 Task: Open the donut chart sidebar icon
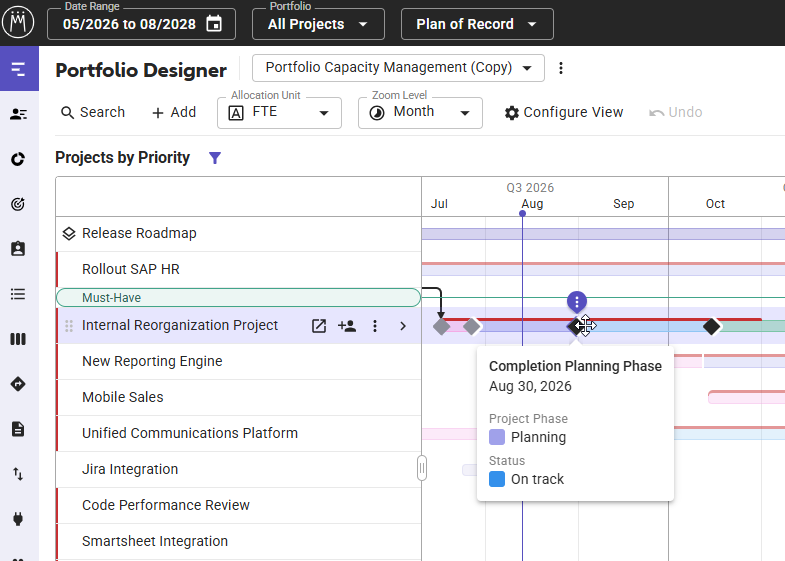(18, 159)
